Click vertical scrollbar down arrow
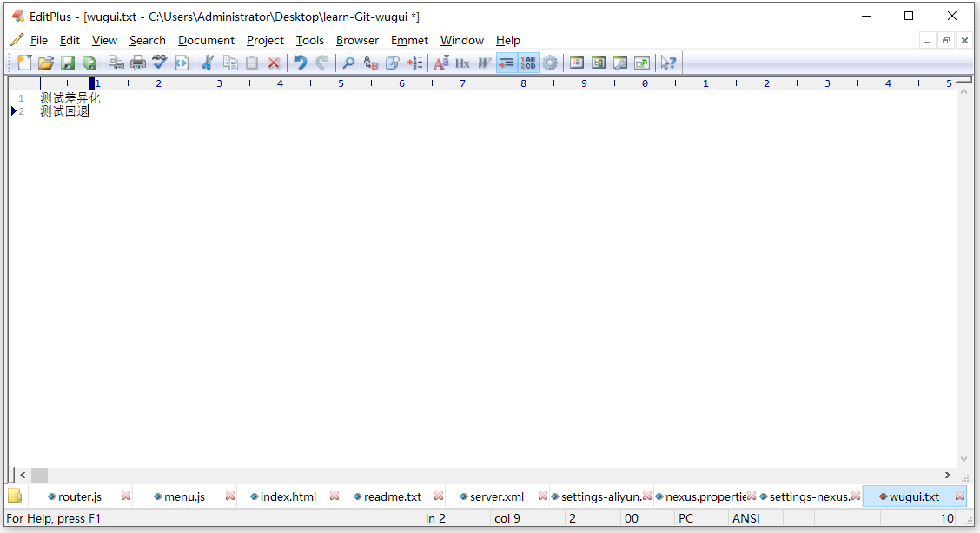Viewport: 980px width, 533px height. click(x=963, y=459)
